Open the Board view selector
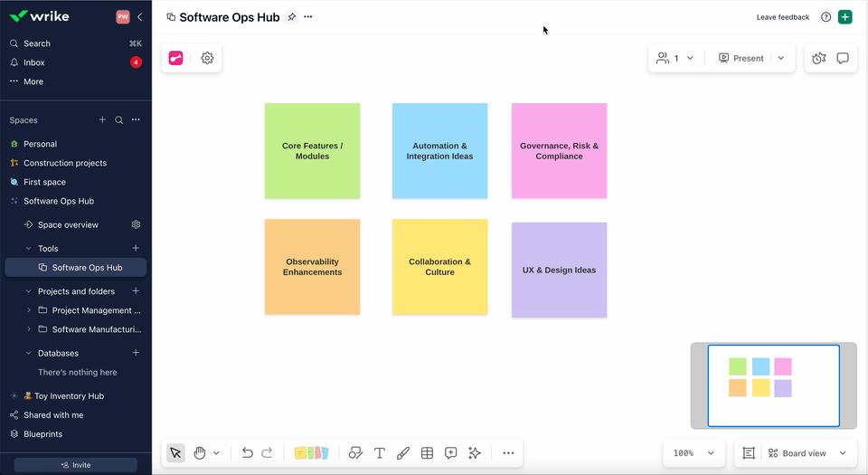868x475 pixels. (x=807, y=453)
